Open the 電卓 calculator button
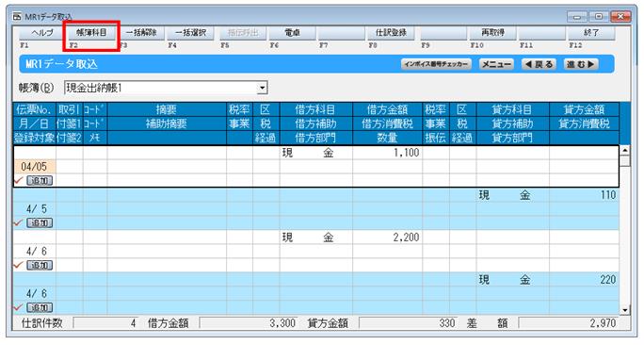 pos(292,33)
